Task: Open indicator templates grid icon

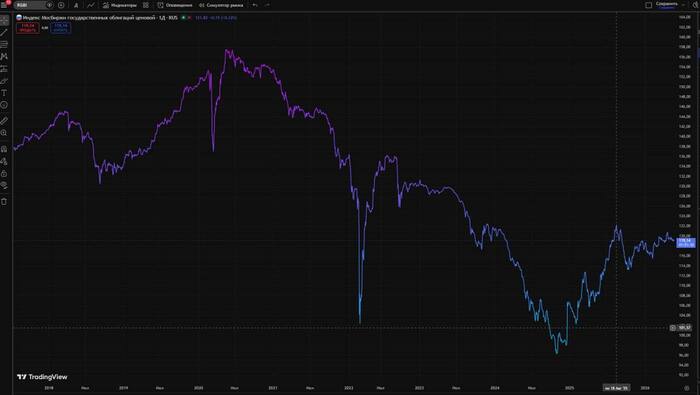Action: point(146,5)
